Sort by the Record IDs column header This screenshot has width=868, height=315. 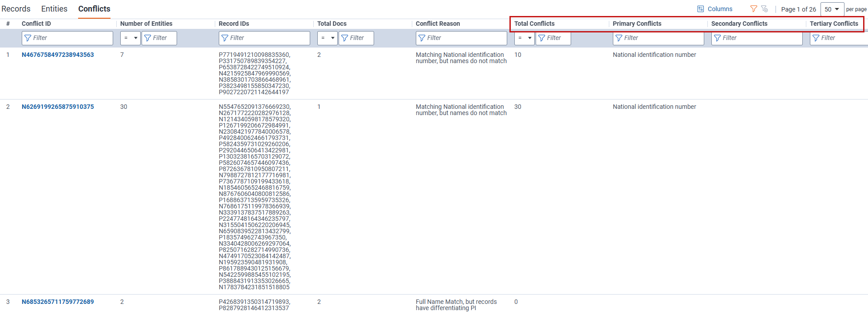point(234,24)
